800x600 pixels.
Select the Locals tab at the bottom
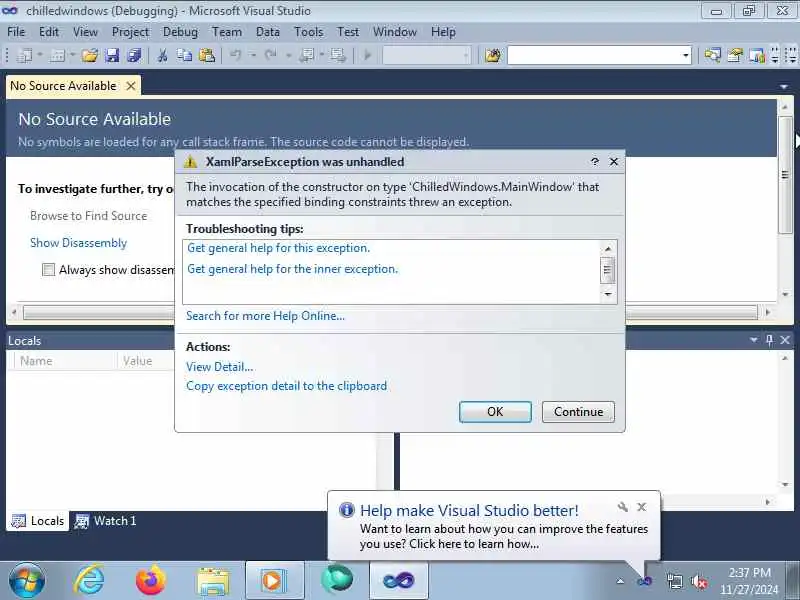tap(38, 521)
